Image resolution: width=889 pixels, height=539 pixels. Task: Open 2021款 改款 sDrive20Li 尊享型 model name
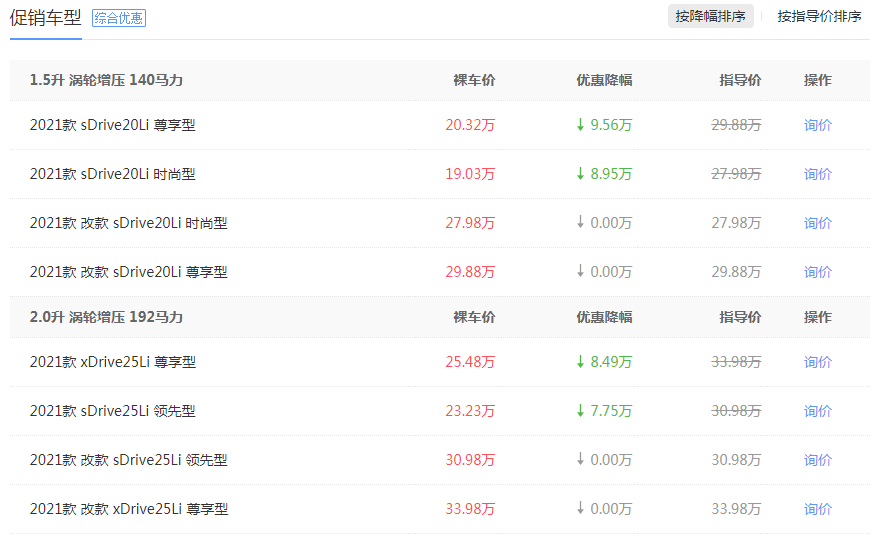129,272
